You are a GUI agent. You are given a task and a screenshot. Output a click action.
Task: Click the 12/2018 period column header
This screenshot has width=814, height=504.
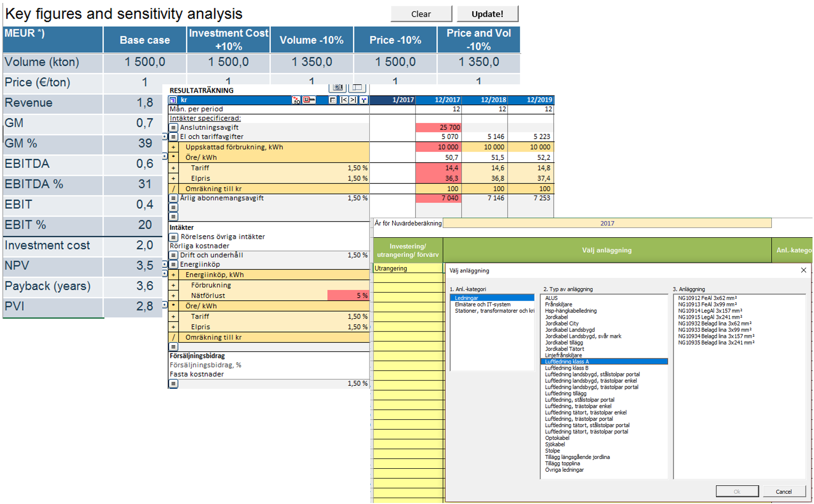point(485,100)
